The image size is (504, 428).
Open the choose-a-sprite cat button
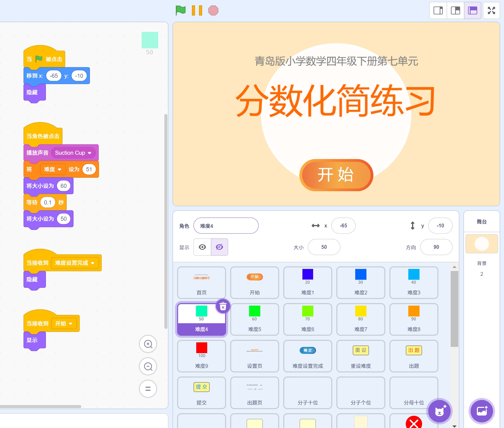[439, 411]
